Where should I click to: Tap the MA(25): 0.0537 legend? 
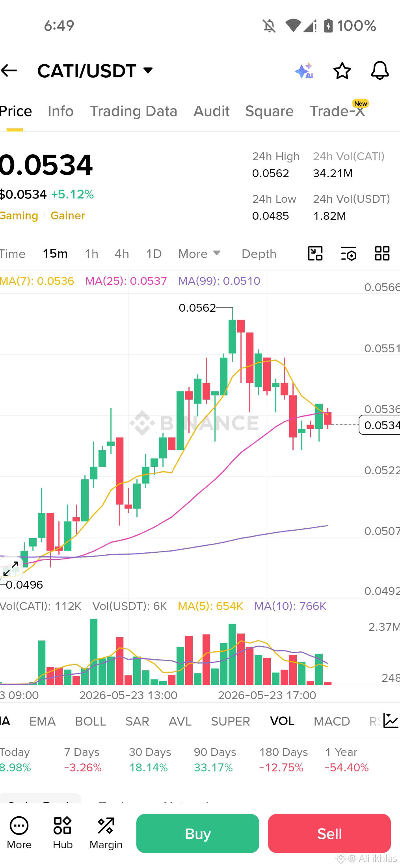pyautogui.click(x=126, y=281)
